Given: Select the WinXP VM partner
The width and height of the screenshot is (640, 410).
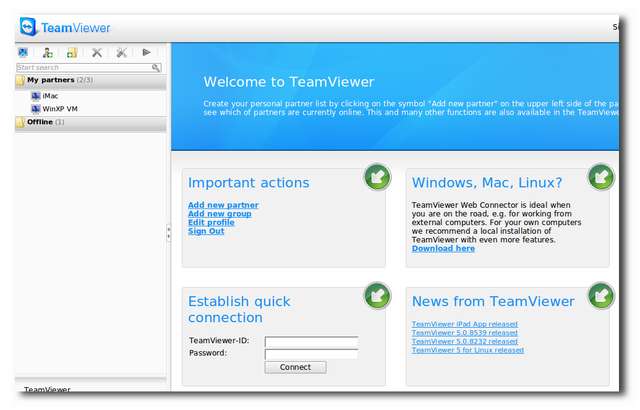Looking at the screenshot, I should point(60,108).
